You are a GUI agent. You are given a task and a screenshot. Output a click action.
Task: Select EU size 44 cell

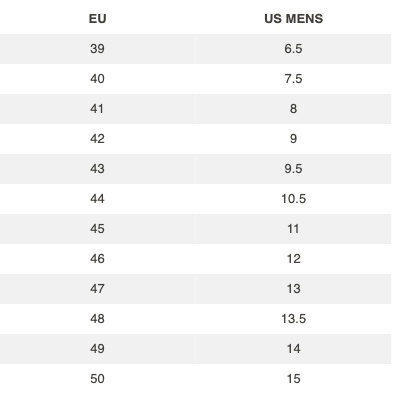point(97,199)
